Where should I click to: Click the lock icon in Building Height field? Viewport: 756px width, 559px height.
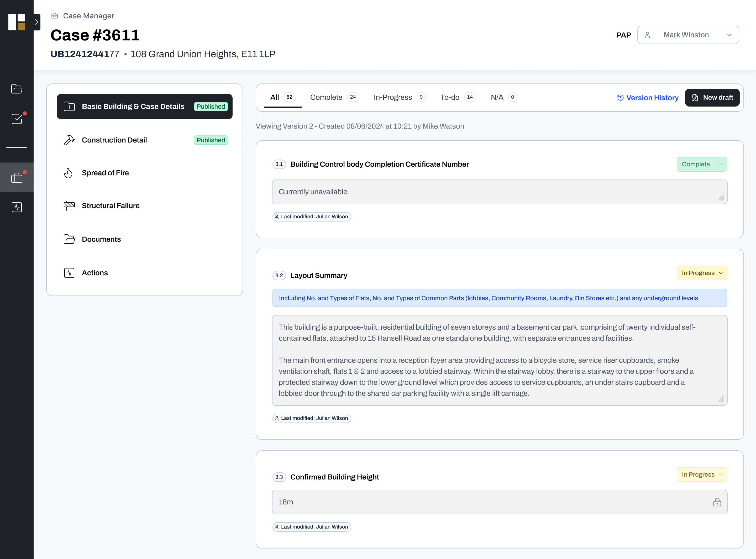(717, 502)
